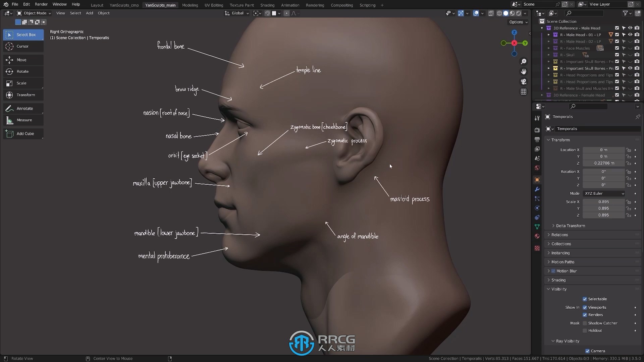Viewport: 644px width, 362px height.
Task: Enable the Holdout mask checkbox
Action: click(x=585, y=330)
